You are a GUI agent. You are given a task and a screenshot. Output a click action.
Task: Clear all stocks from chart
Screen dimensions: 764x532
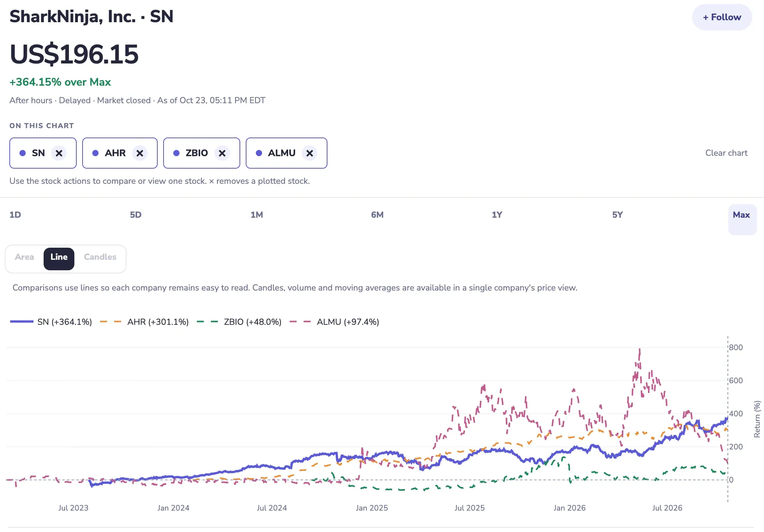[726, 153]
